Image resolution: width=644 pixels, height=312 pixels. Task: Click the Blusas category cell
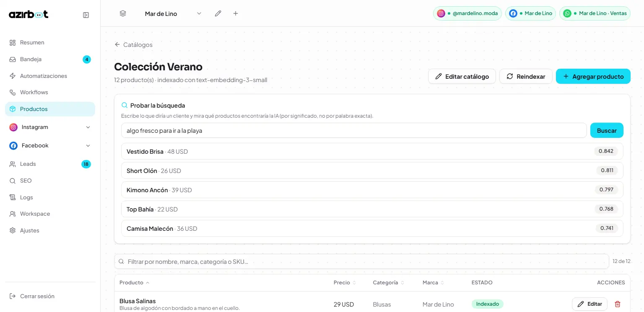[x=382, y=304]
